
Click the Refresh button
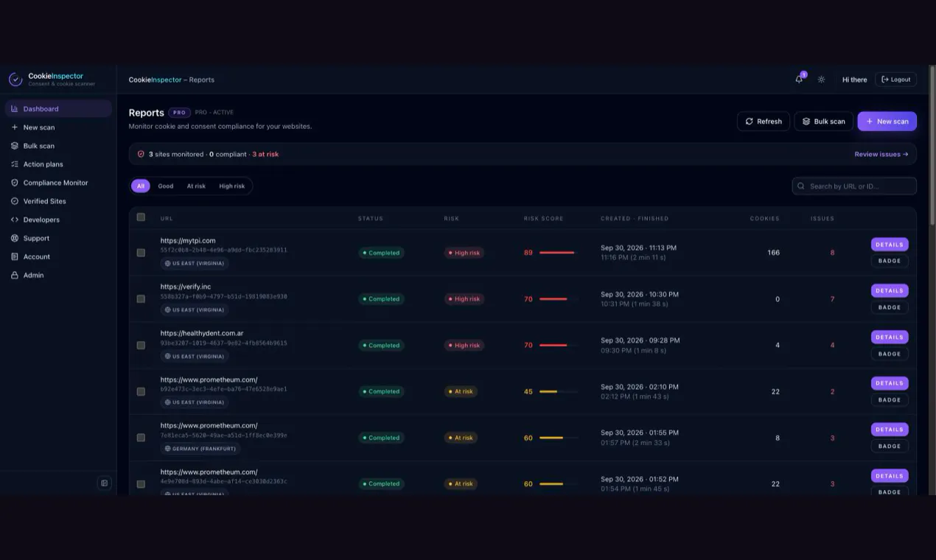pos(764,122)
